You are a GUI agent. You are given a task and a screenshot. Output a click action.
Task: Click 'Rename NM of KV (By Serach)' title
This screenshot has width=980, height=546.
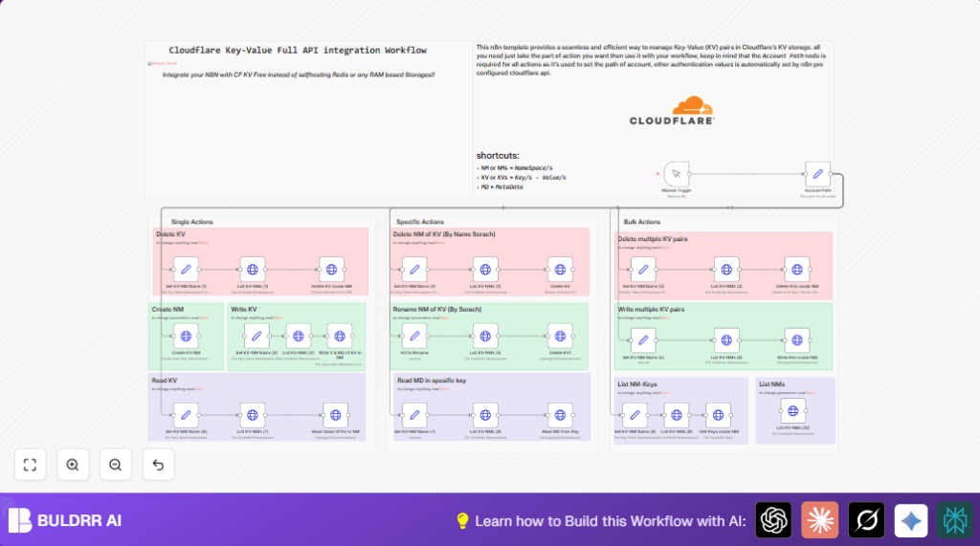(437, 309)
